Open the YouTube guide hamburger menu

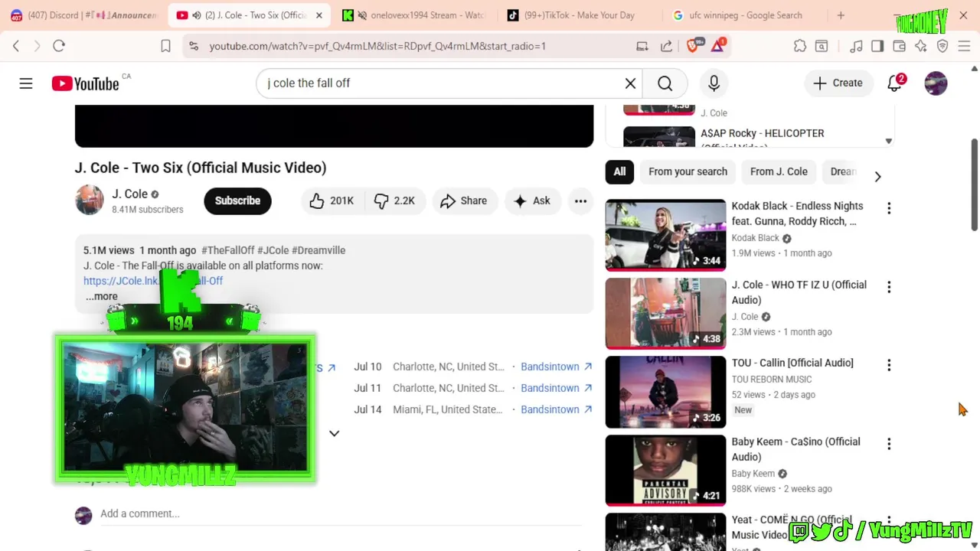(26, 83)
